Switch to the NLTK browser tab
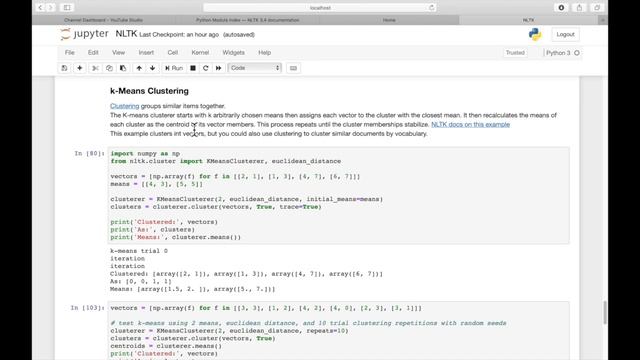Viewport: 640px width, 360px height. [529, 20]
